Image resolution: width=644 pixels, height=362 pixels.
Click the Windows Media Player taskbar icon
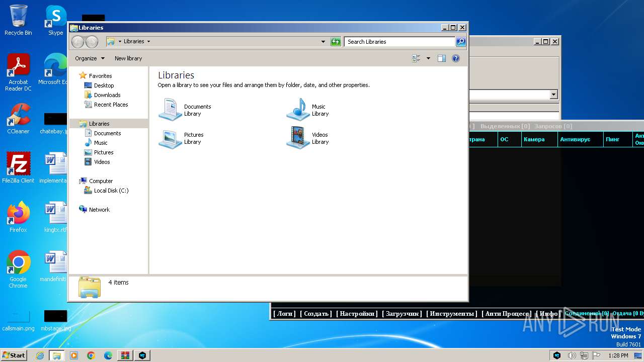(x=74, y=355)
